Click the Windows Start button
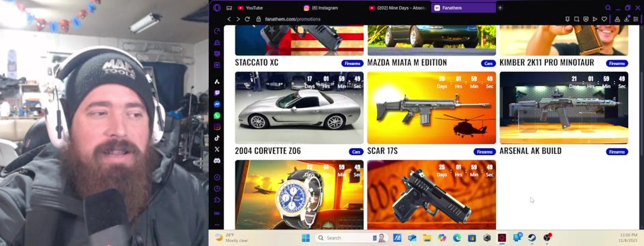 (x=306, y=238)
